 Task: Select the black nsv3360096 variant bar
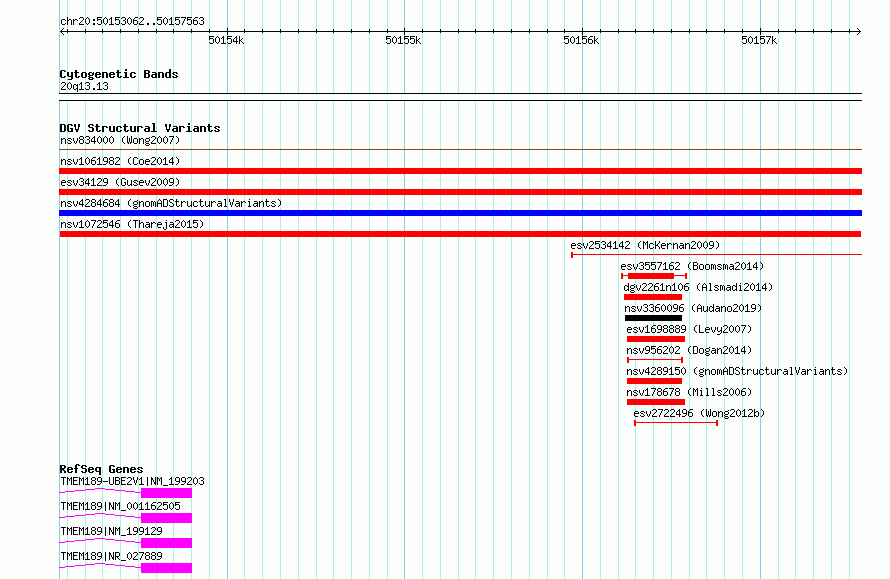coord(653,318)
